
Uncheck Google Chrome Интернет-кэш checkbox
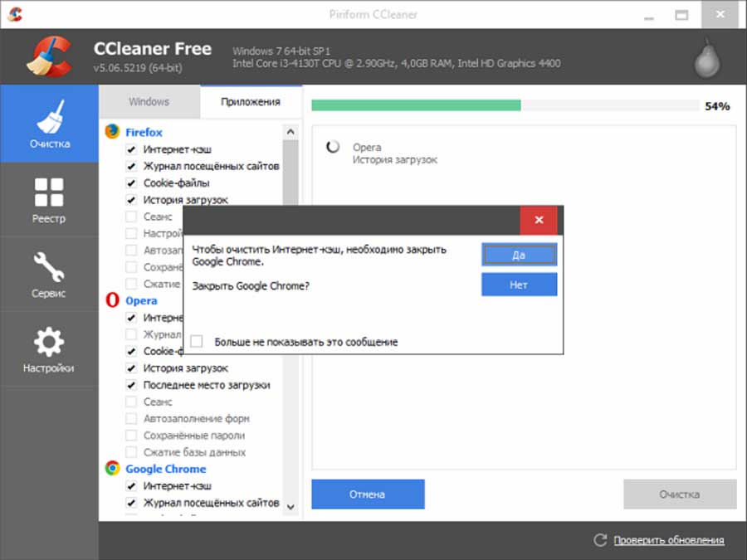click(x=131, y=485)
